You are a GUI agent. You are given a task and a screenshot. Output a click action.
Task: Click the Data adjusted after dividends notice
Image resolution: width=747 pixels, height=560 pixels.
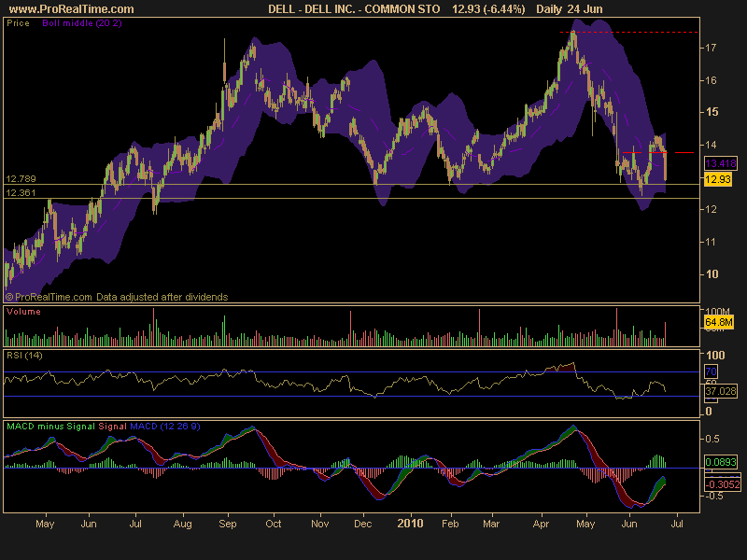click(162, 297)
